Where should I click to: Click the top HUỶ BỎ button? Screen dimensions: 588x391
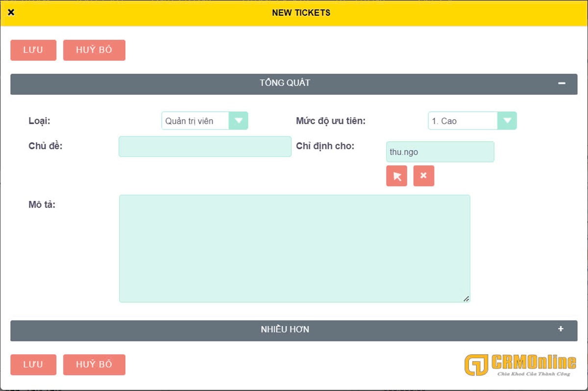94,50
